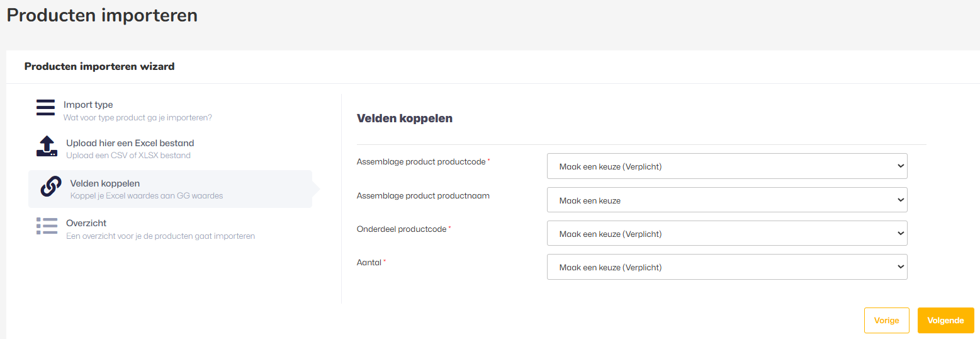Click 'Een overzicht voor je de producten' description
The image size is (980, 339).
[x=161, y=236]
